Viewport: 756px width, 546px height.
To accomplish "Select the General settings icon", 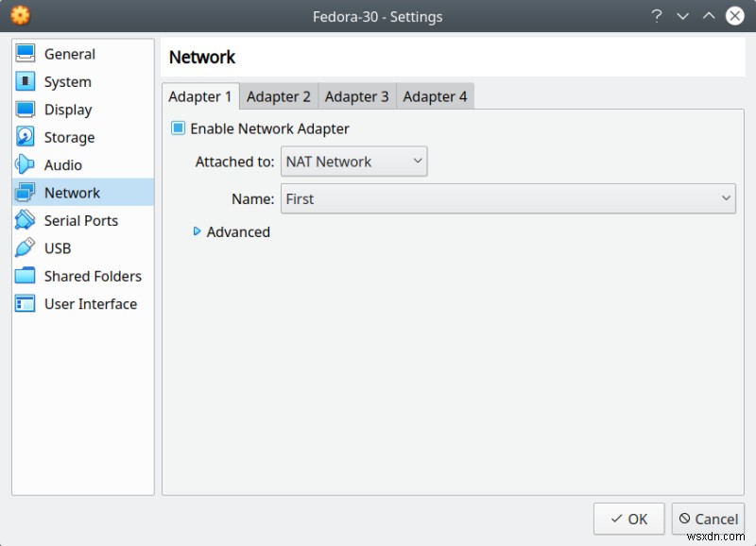I will [27, 54].
